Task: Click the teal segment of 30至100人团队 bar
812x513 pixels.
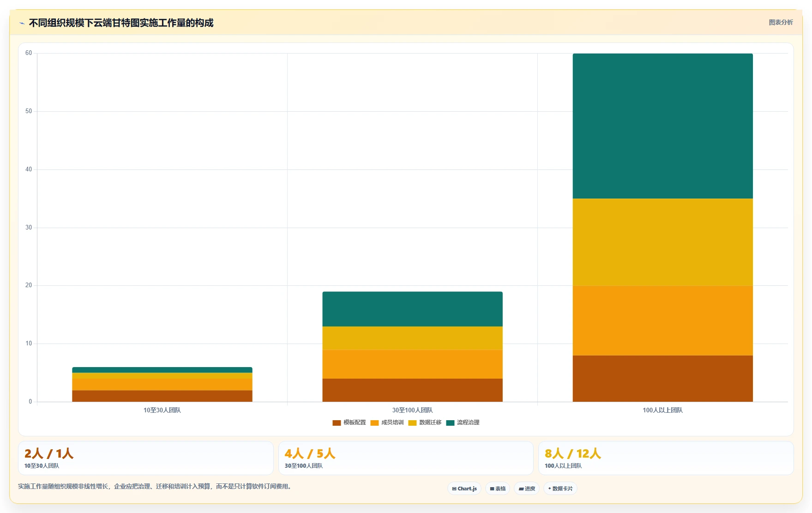Action: tap(412, 309)
